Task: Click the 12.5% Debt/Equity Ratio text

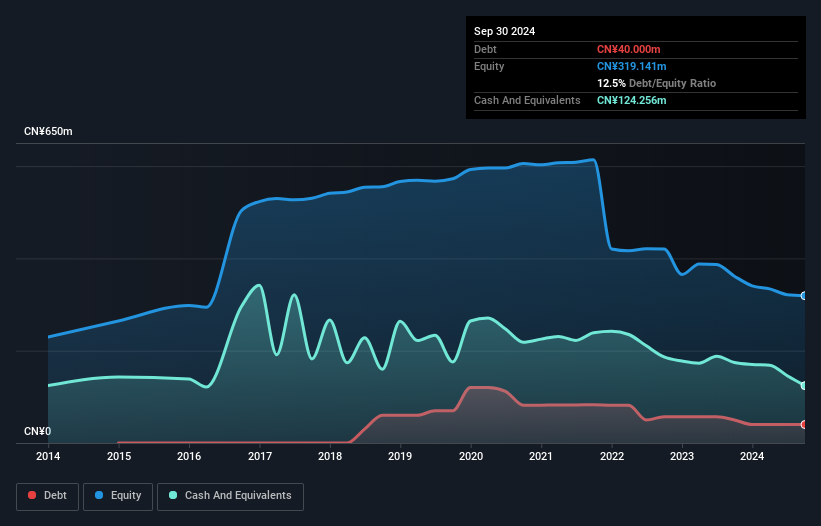Action: tap(656, 83)
